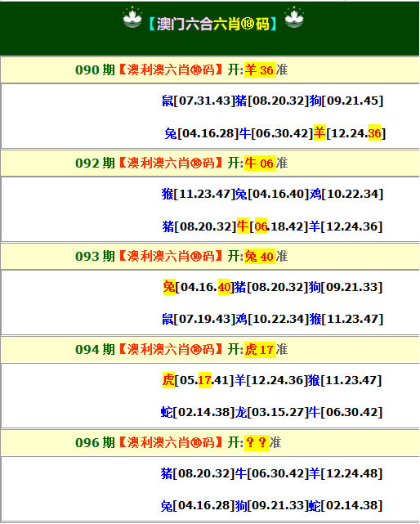The image size is (420, 524).
Task: Click 【澳利澳六肖⑱码】 in the 092 header
Action: [171, 163]
